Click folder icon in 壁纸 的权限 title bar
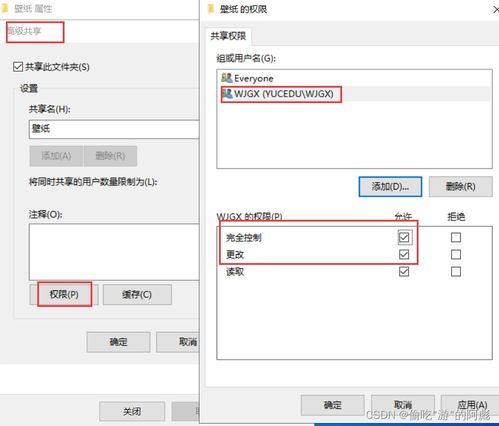 (211, 9)
